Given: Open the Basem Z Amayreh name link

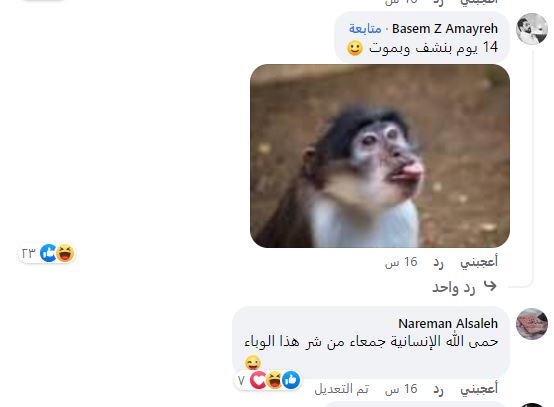Looking at the screenshot, I should click(445, 29).
